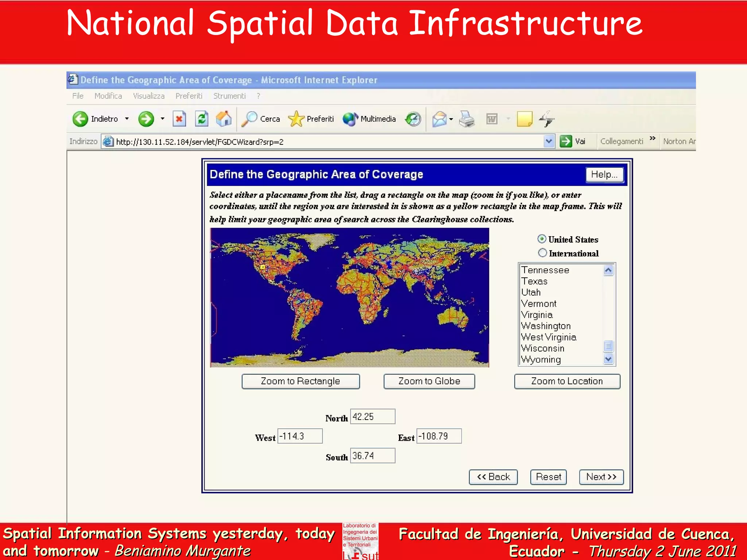Click the Norton toolbar label
This screenshot has width=747, height=560.
[x=679, y=141]
